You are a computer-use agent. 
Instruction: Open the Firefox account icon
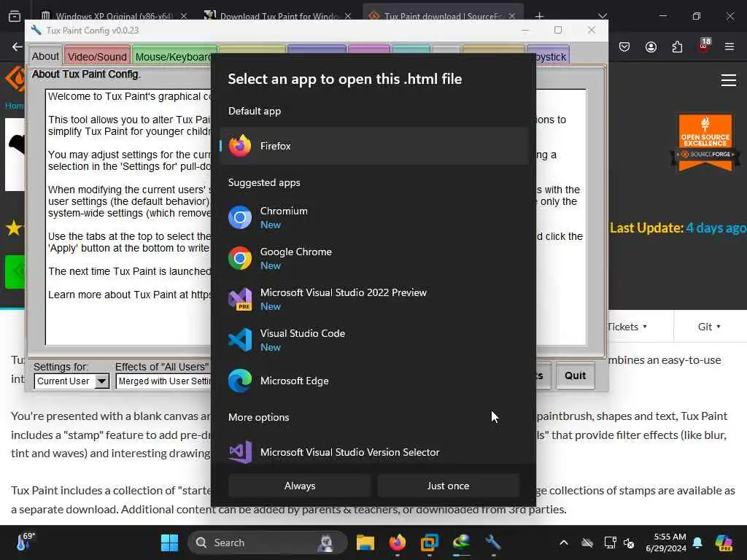click(651, 47)
